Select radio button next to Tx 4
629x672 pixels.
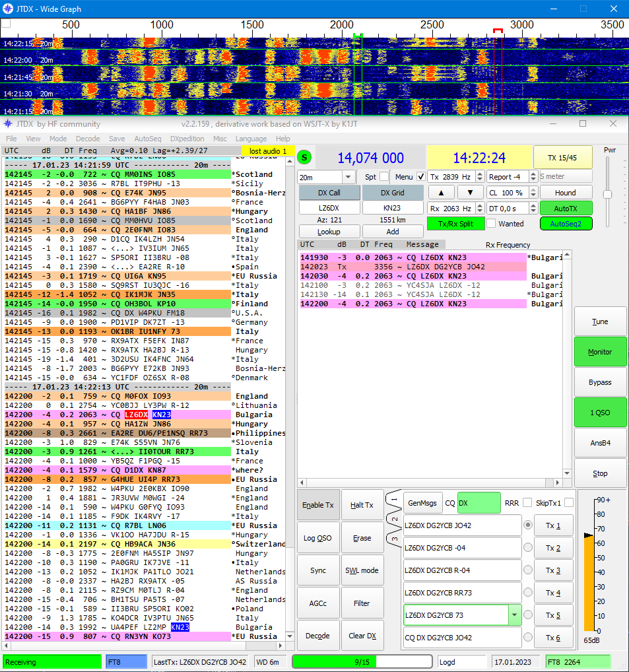[x=528, y=592]
